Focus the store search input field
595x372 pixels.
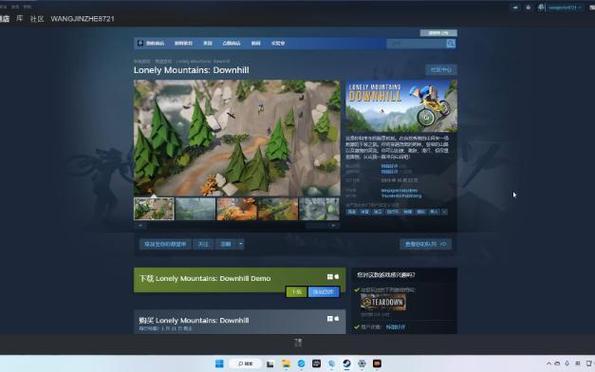(x=416, y=44)
